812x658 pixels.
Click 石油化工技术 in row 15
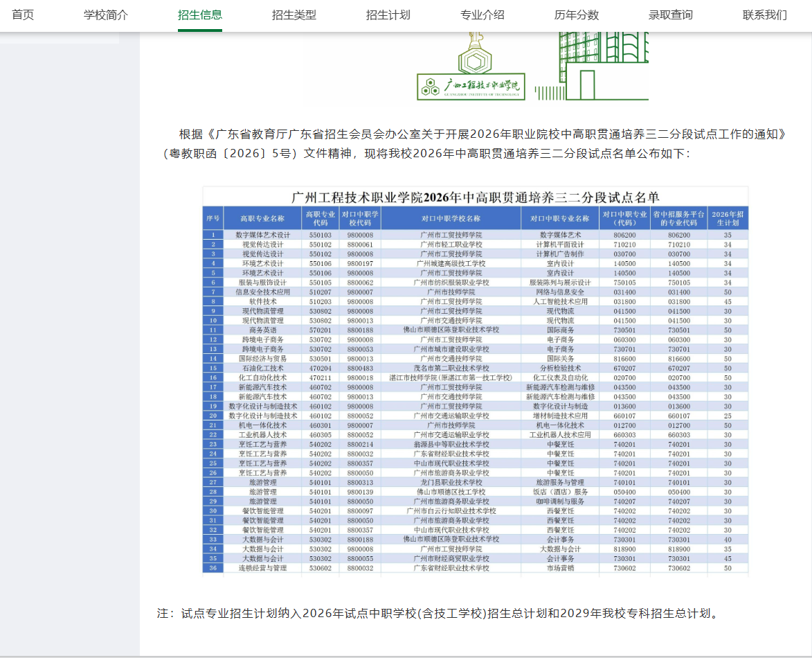point(263,368)
